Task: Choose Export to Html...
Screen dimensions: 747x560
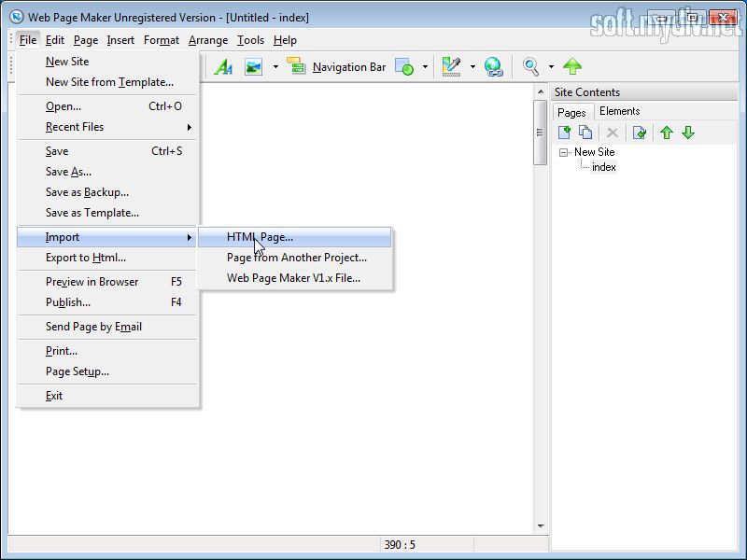Action: pos(107,258)
